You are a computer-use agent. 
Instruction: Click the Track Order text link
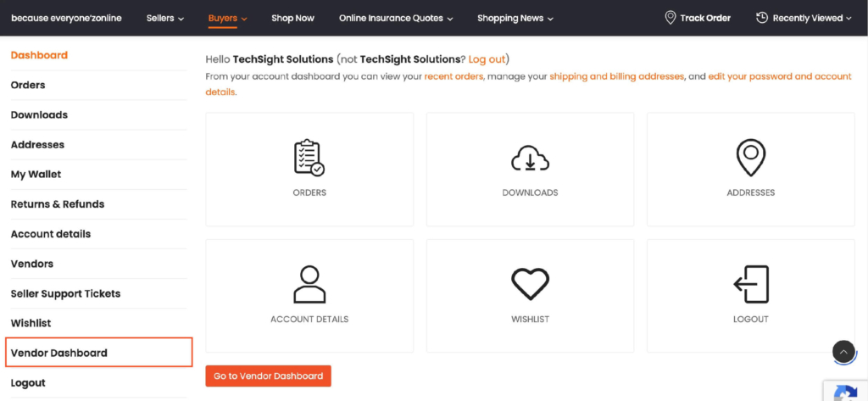point(705,19)
